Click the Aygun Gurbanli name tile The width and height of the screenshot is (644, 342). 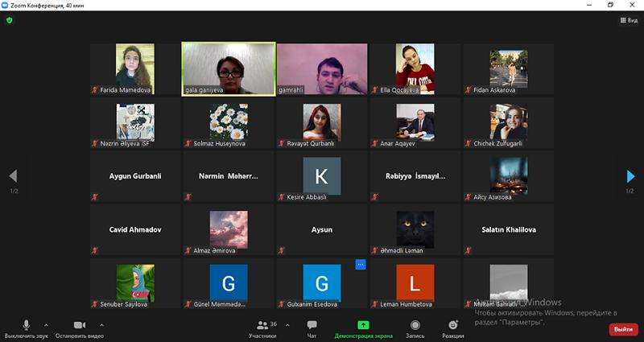click(x=135, y=176)
